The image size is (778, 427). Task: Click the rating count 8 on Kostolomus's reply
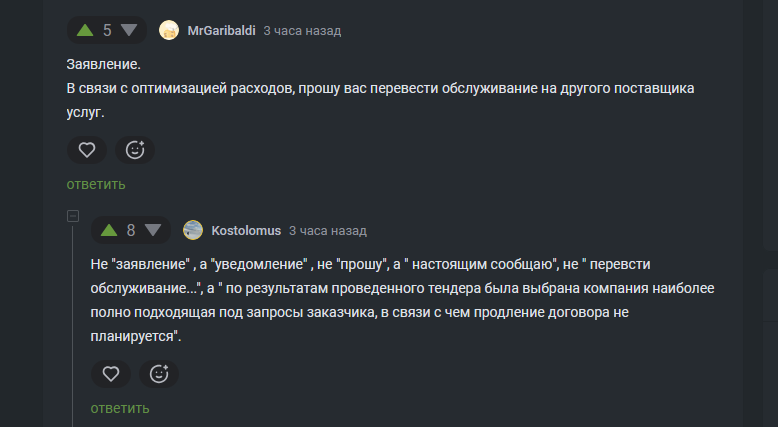[x=131, y=231]
